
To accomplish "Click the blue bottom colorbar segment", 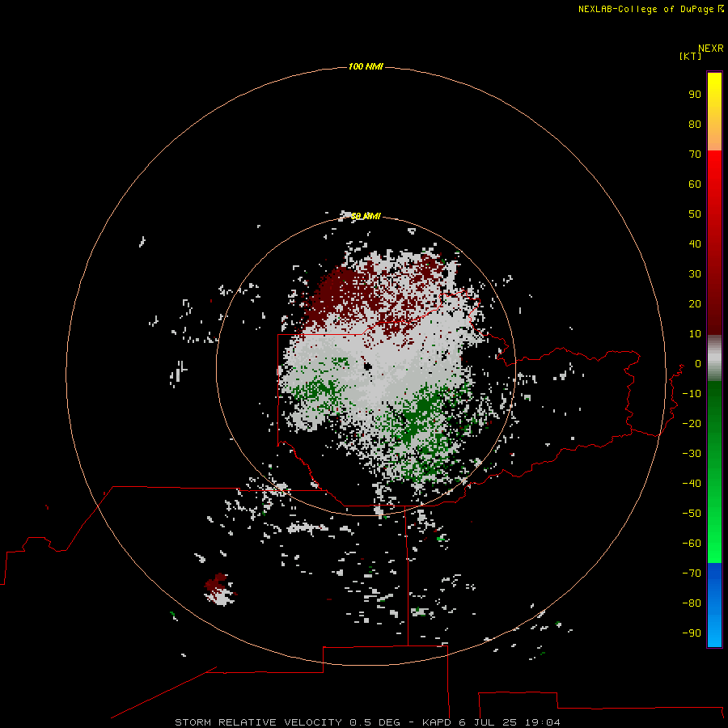I will (714, 605).
